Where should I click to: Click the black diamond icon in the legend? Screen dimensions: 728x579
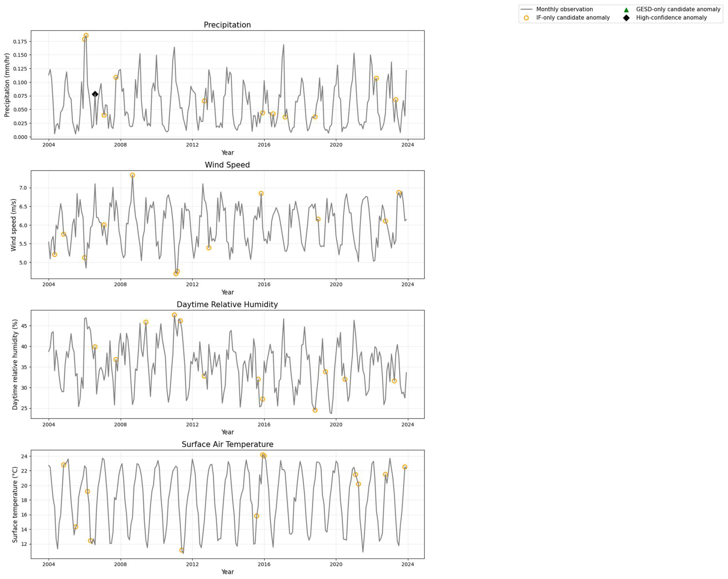click(x=626, y=18)
